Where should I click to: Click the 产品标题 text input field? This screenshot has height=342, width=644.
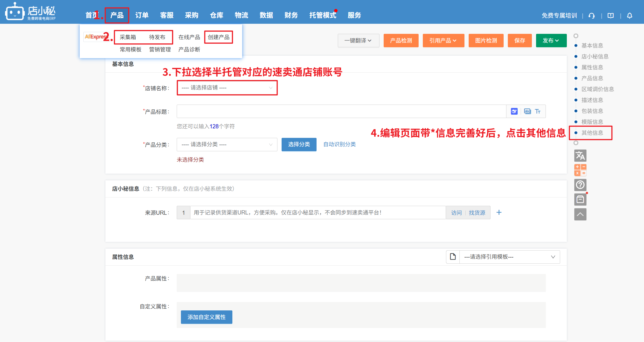(x=341, y=111)
